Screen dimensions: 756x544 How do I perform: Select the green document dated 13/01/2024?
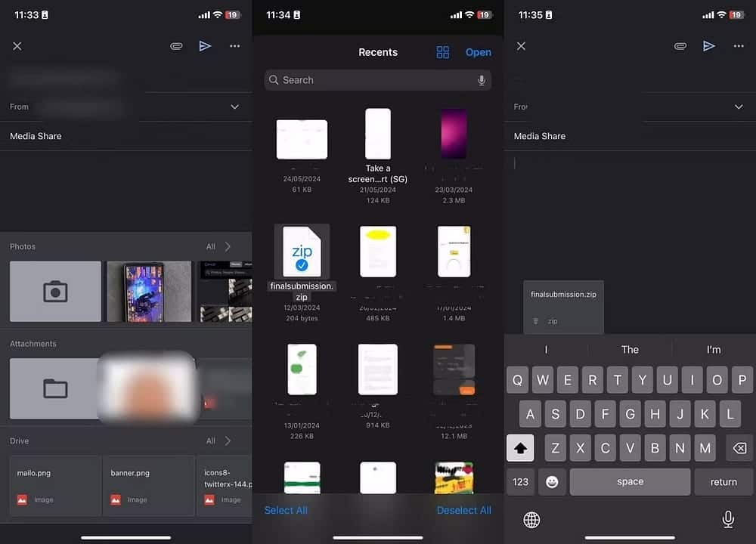[x=302, y=369]
